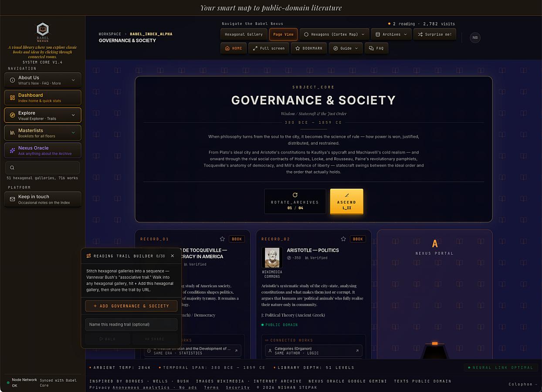This screenshot has height=392, width=542.
Task: Click the BOOK tag on RECORD_02
Action: click(x=358, y=239)
